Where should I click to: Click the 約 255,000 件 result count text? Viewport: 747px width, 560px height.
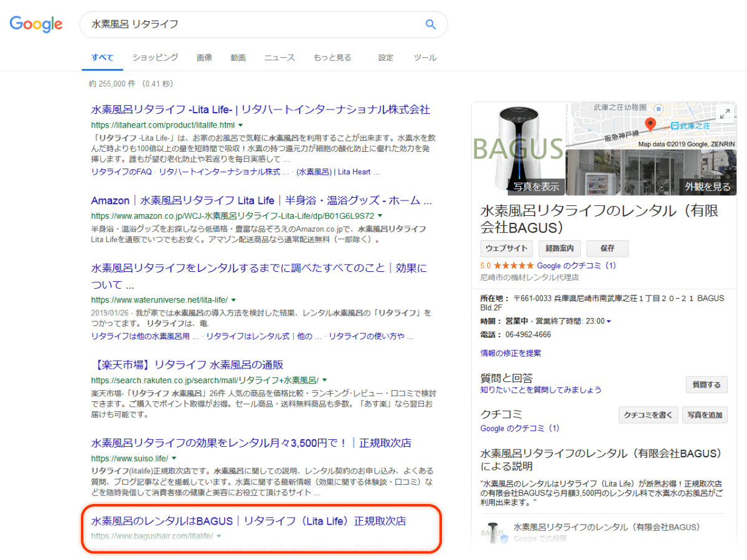[132, 83]
